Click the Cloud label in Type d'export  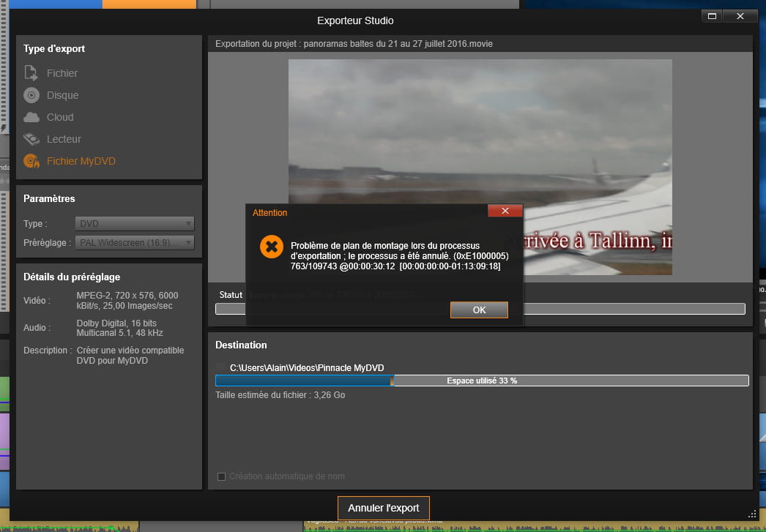click(x=60, y=117)
